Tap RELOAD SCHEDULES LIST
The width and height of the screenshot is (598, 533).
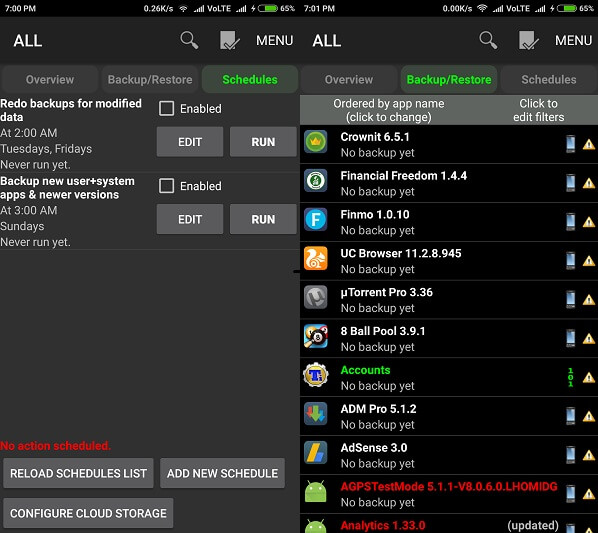78,473
